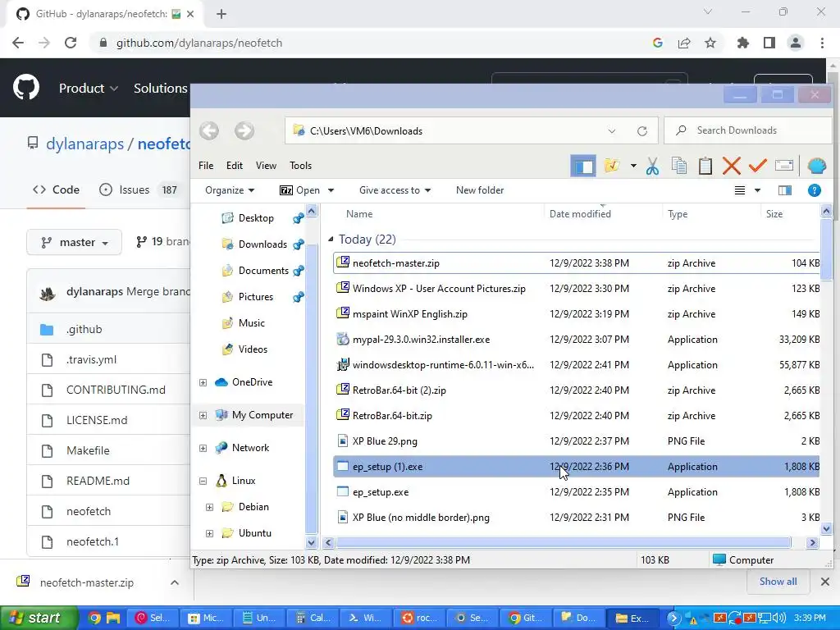840x630 pixels.
Task: Expand the arrow next to Open
Action: click(331, 190)
